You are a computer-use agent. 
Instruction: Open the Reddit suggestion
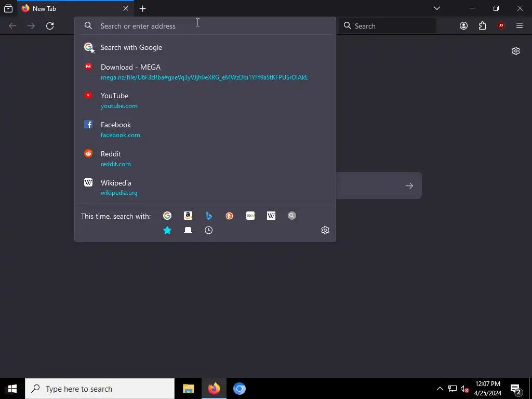point(205,159)
